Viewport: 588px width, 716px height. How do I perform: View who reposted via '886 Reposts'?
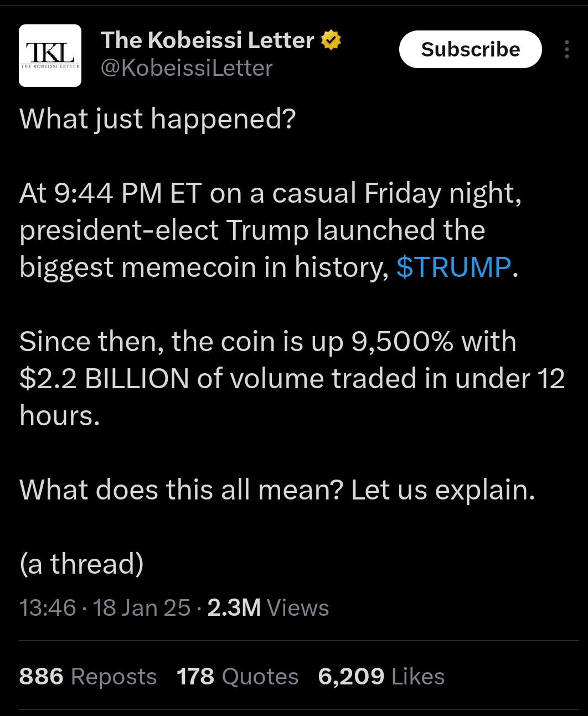87,676
